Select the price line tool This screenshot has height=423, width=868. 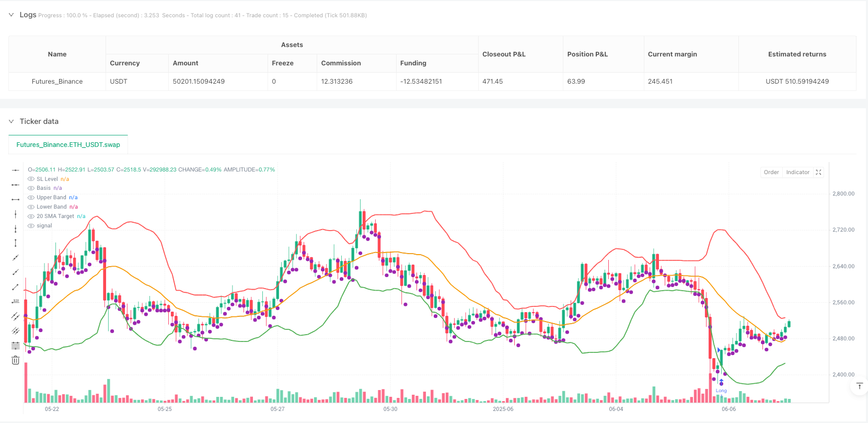[x=16, y=301]
